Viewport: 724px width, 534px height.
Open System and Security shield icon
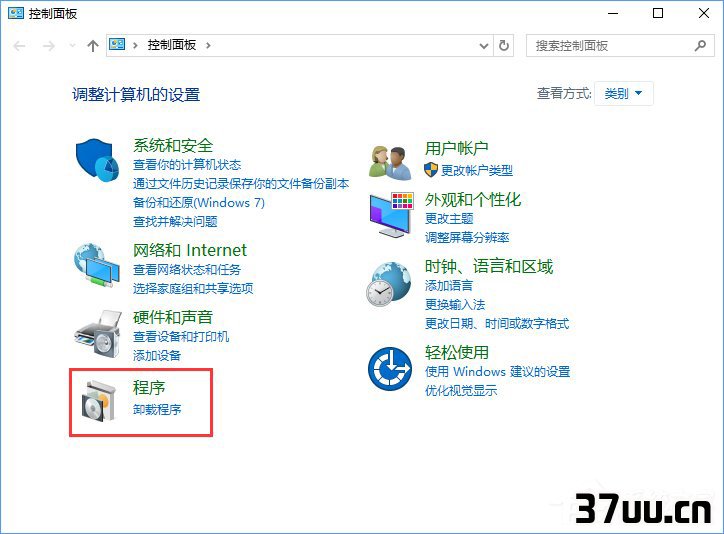(97, 160)
